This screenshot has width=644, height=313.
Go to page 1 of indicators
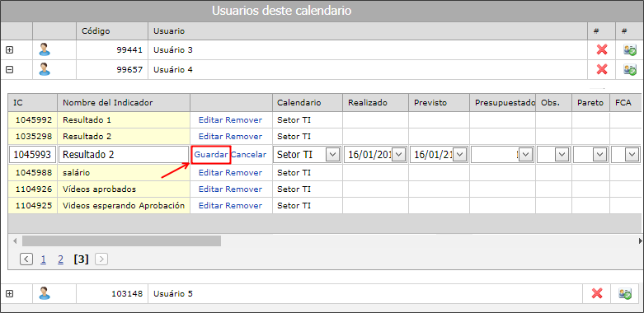pyautogui.click(x=44, y=259)
